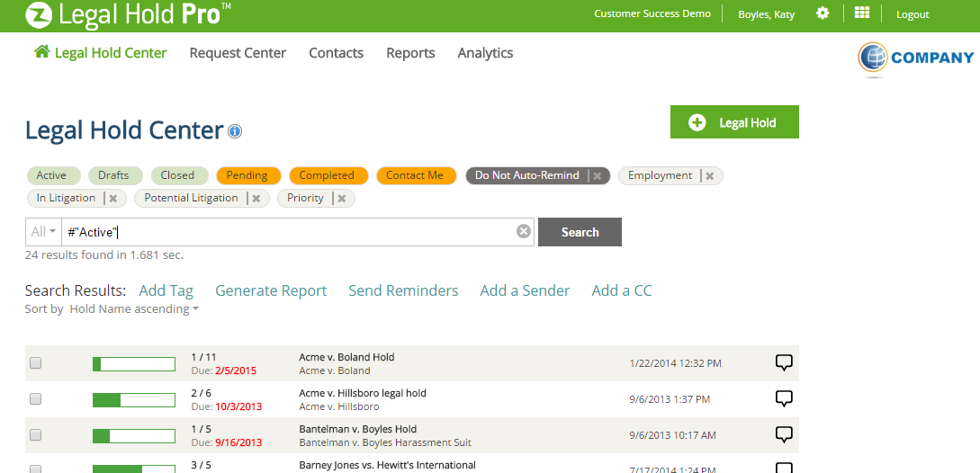Clear the search box with the X icon

click(x=524, y=232)
